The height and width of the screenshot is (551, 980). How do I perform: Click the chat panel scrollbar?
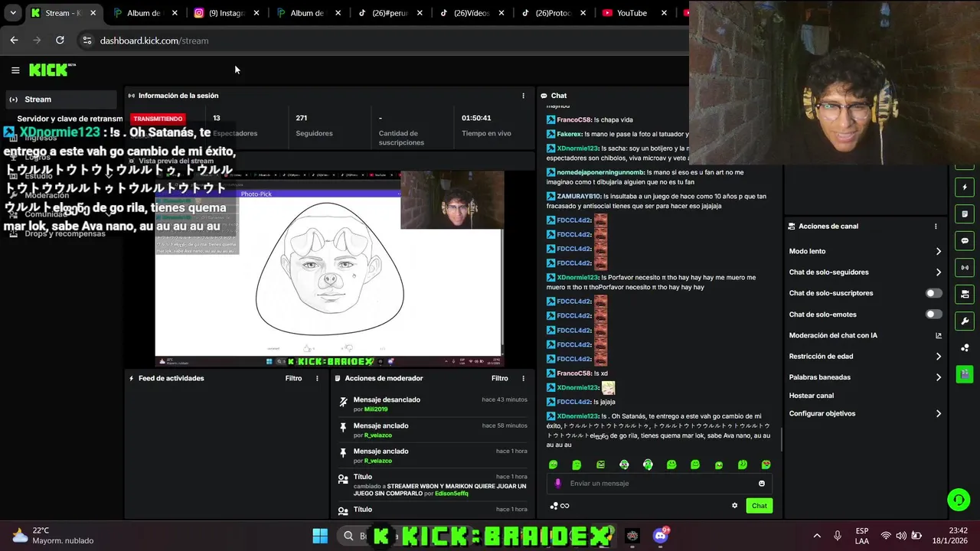click(781, 439)
